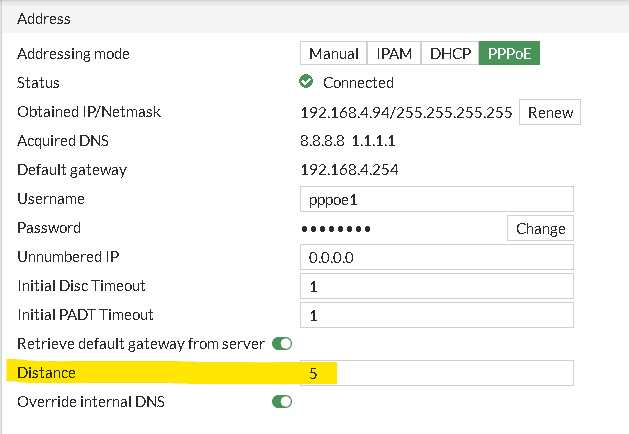Click the obtained IP 192.168.4.94/255.255.255.255

406,113
